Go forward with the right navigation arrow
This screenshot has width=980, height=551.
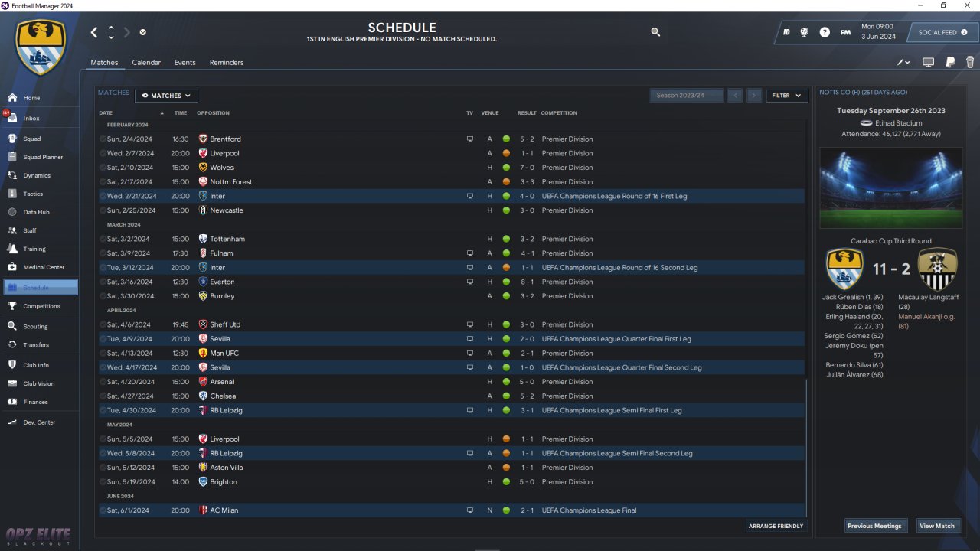click(x=127, y=32)
